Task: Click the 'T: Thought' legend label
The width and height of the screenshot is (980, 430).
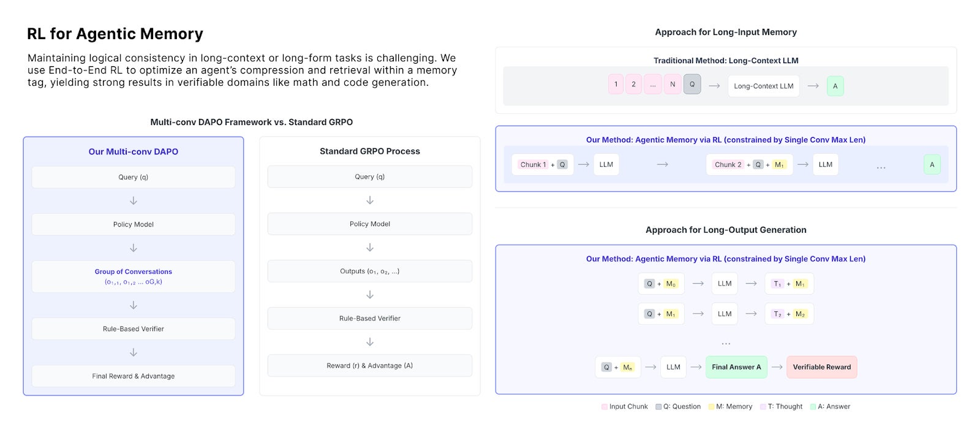Action: coord(785,407)
